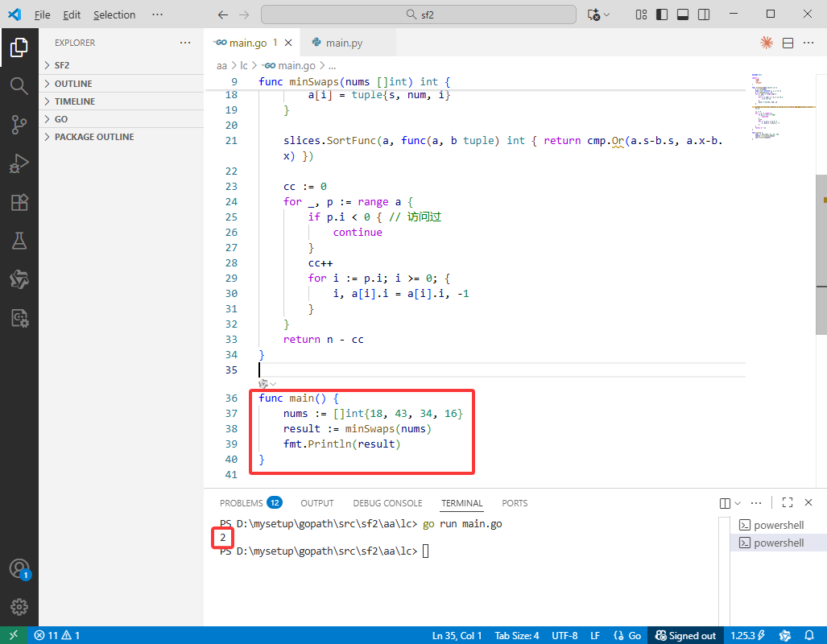
Task: Change the UTF-8 file encoding
Action: tap(564, 635)
